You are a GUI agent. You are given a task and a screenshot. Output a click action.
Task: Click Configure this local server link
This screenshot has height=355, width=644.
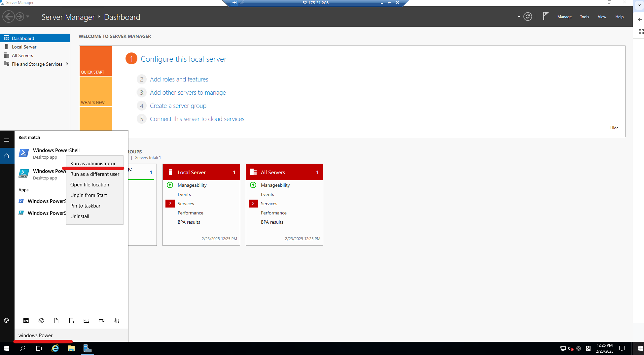(184, 59)
